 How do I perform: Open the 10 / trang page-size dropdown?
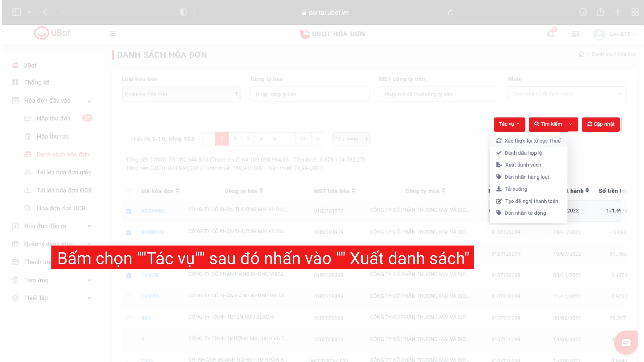tap(351, 139)
